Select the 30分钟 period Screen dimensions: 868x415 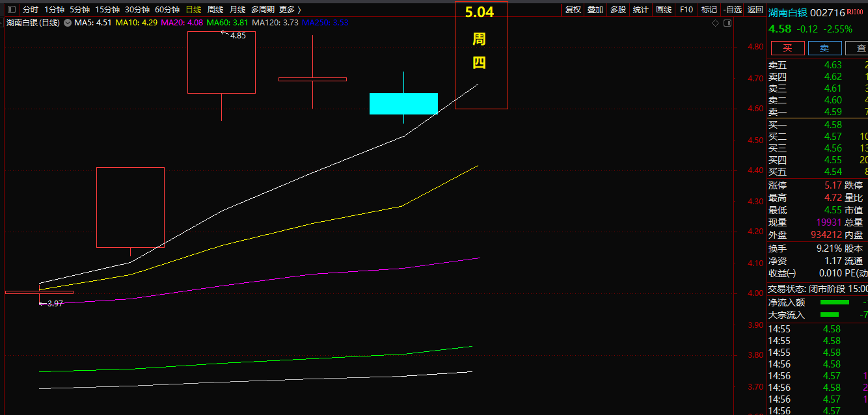click(x=137, y=10)
